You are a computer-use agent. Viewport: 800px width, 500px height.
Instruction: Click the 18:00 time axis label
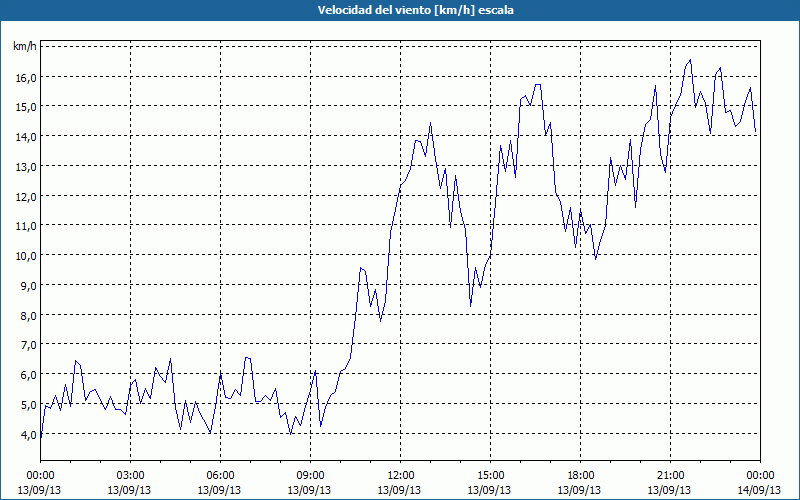tap(581, 476)
